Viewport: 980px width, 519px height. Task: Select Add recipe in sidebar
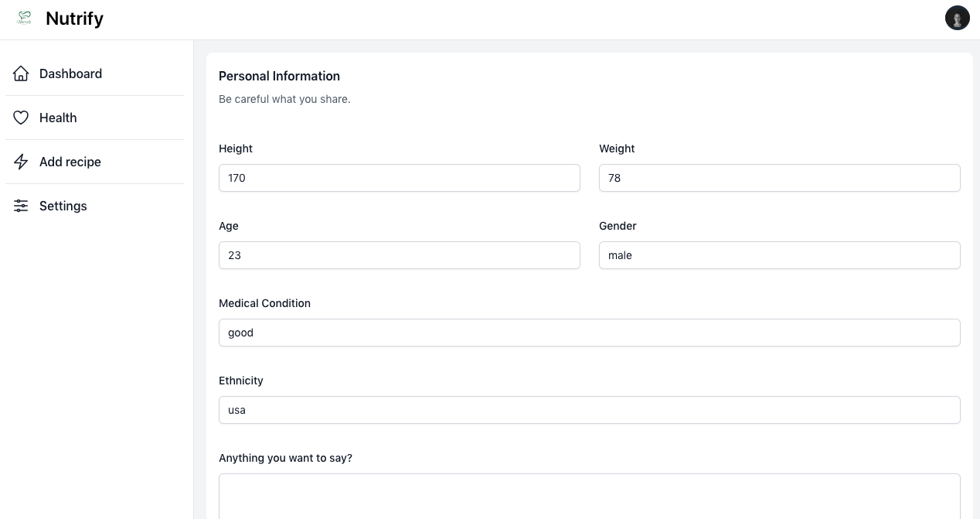click(x=70, y=162)
